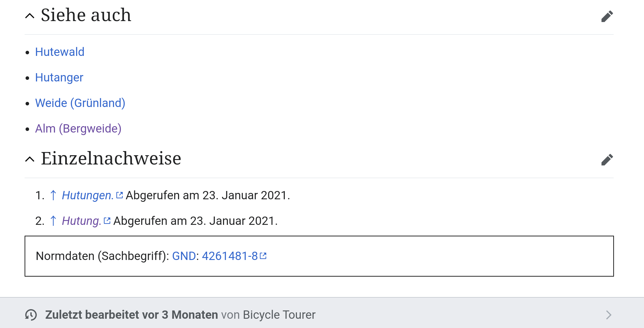Click external link icon beside Hutung
This screenshot has width=644, height=328.
[107, 221]
